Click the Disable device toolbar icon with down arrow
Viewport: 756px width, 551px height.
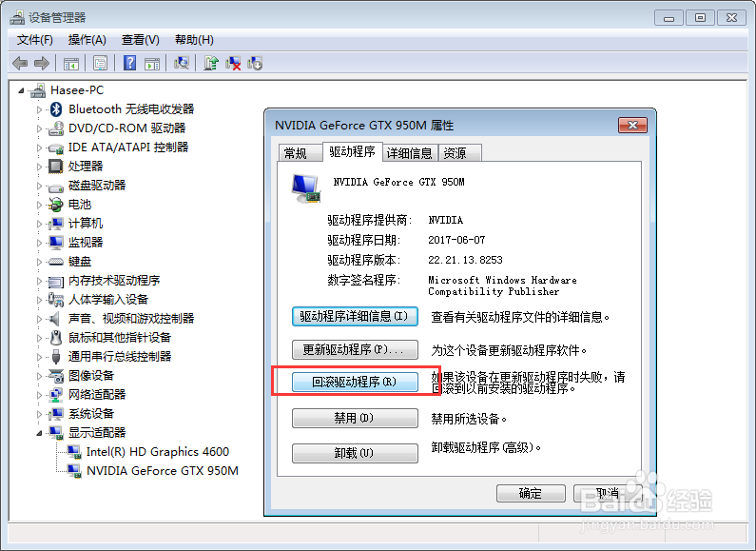[x=255, y=63]
